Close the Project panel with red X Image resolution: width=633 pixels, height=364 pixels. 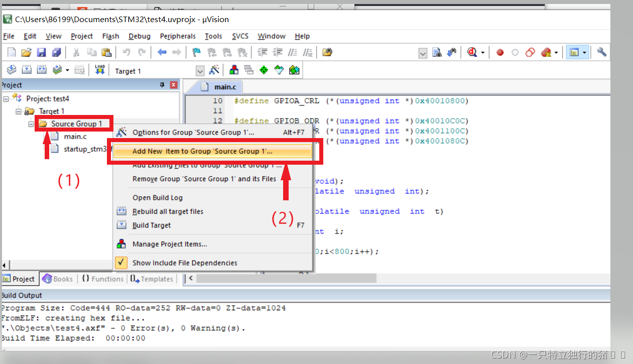[174, 85]
